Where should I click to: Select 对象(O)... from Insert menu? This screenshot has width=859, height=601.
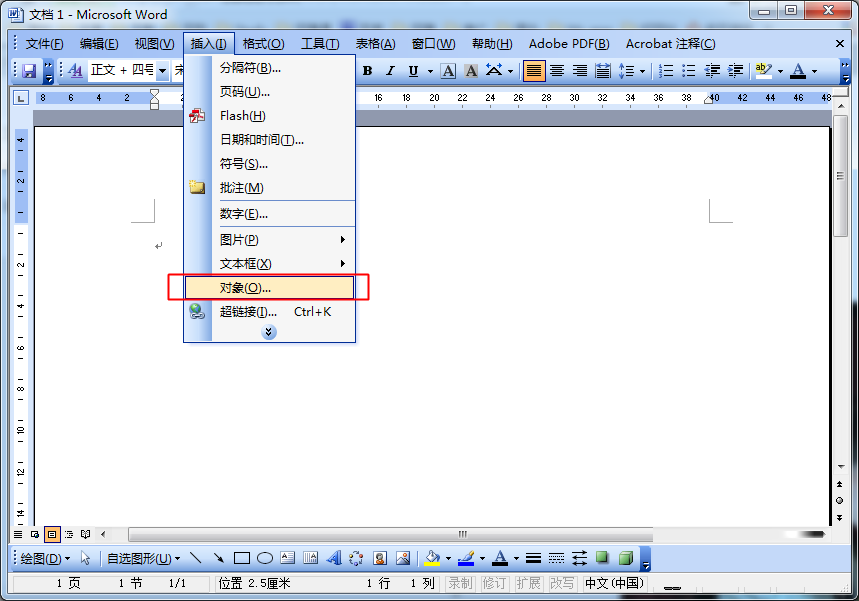269,288
